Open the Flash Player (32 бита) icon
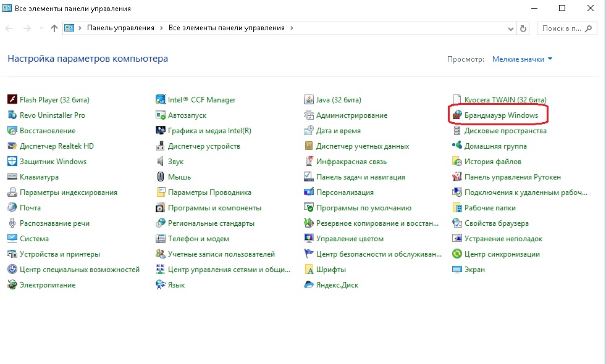 point(12,99)
